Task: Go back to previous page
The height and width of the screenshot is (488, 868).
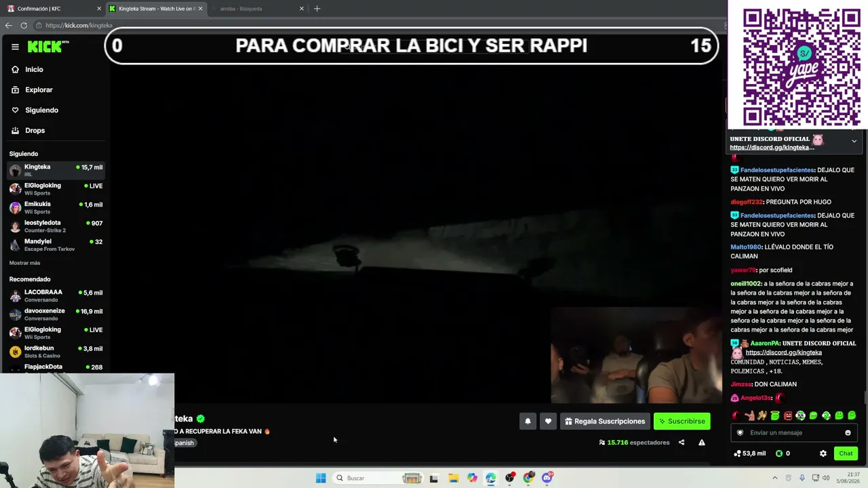Action: 8,25
